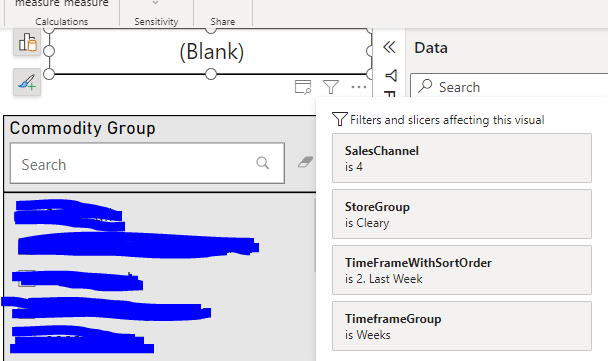608x361 pixels.
Task: Select the (Blank) card visual
Action: pyautogui.click(x=211, y=51)
